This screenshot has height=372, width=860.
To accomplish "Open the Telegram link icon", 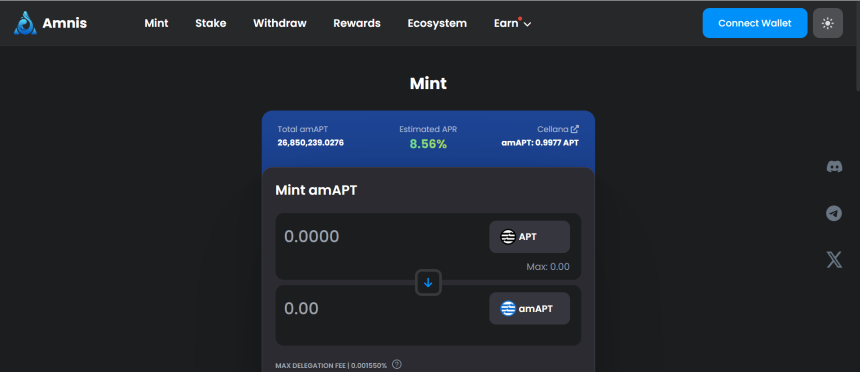I will [834, 213].
